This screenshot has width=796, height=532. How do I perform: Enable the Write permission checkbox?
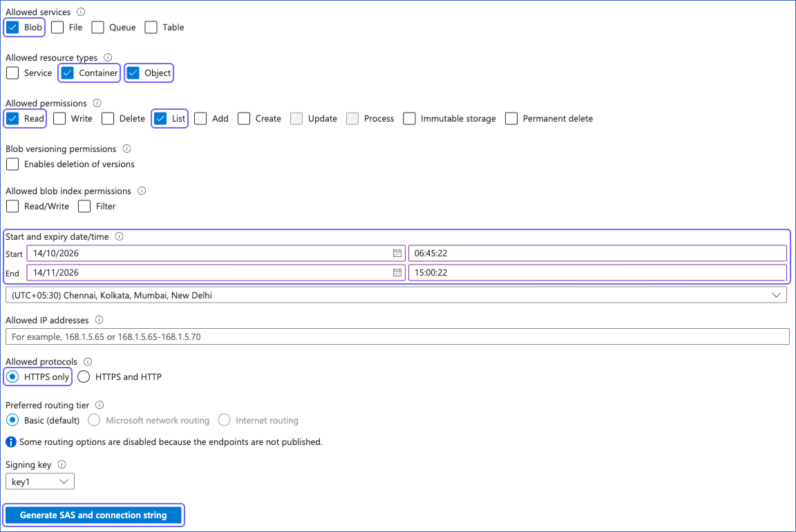[x=59, y=119]
